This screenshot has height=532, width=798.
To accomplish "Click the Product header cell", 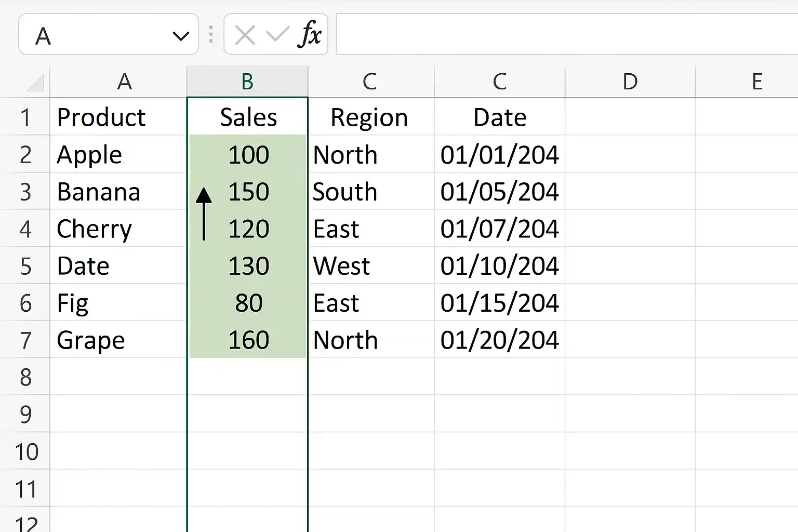I will pyautogui.click(x=118, y=117).
